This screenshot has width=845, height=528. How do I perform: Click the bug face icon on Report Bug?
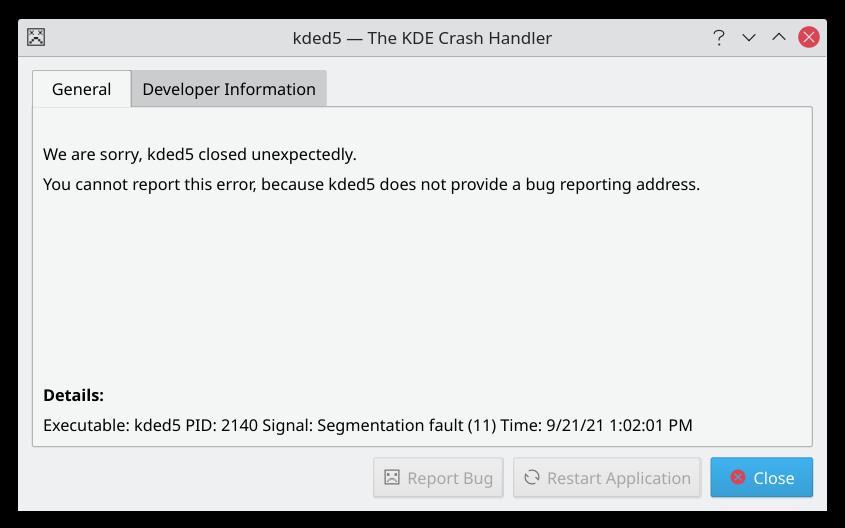coord(393,478)
